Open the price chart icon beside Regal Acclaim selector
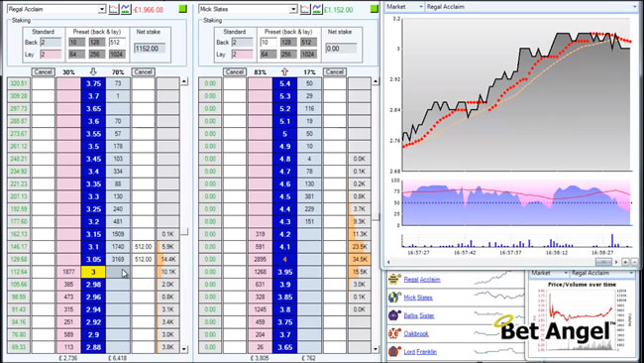The image size is (644, 363). coord(114,9)
